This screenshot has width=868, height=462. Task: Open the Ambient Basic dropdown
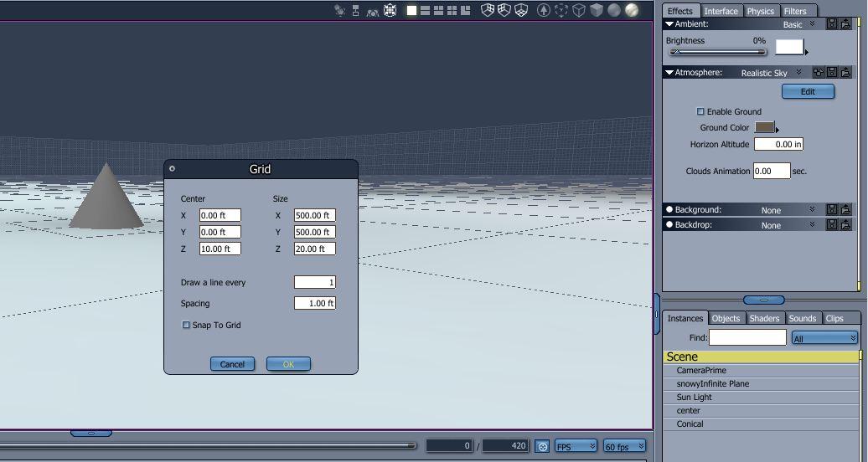pos(812,23)
